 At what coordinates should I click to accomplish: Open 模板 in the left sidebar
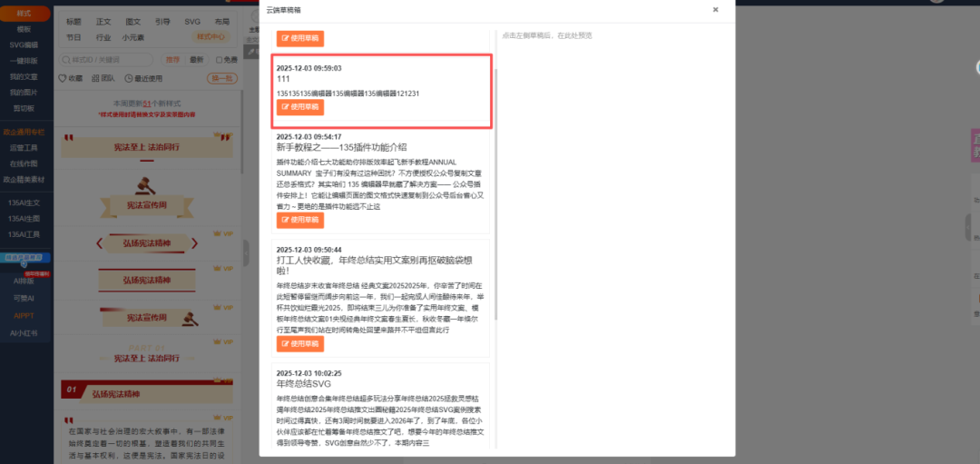[25, 29]
